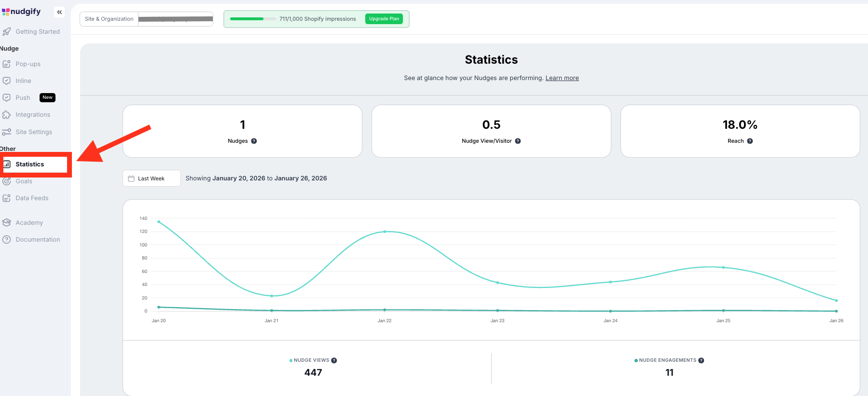Viewport: 868px width, 396px height.
Task: Click the Data Feeds icon
Action: (x=7, y=198)
